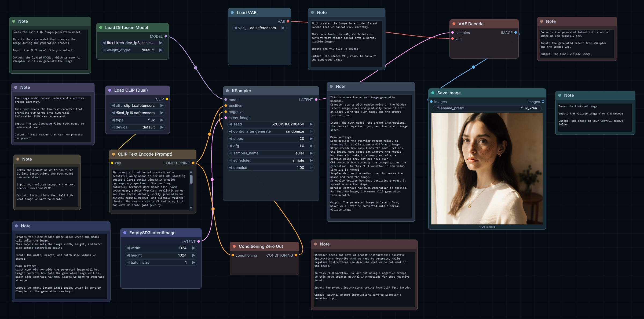Viewport: 644px width, 319px height.
Task: Collapse the VAE Decode node dot
Action: [454, 24]
